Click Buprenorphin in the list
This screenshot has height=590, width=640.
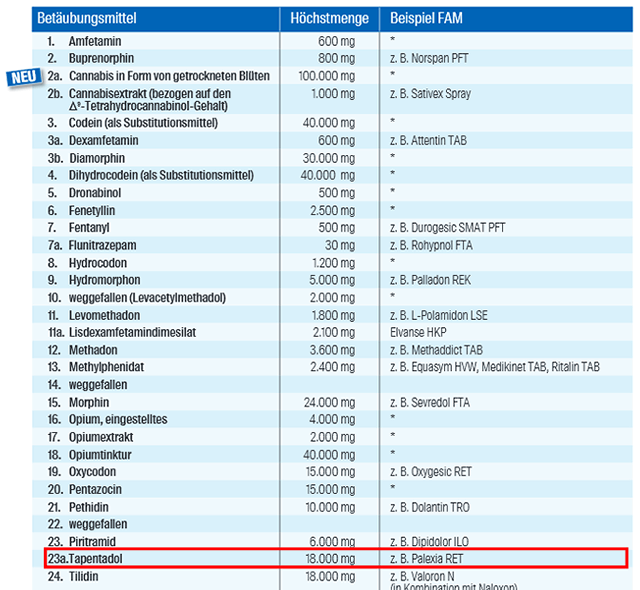coord(101,58)
